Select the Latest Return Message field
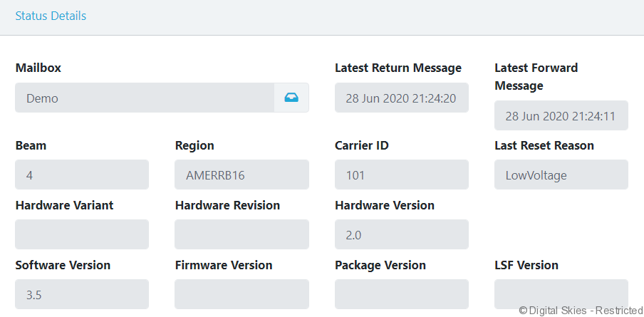Screen dimensions: 644x317 click(402, 98)
